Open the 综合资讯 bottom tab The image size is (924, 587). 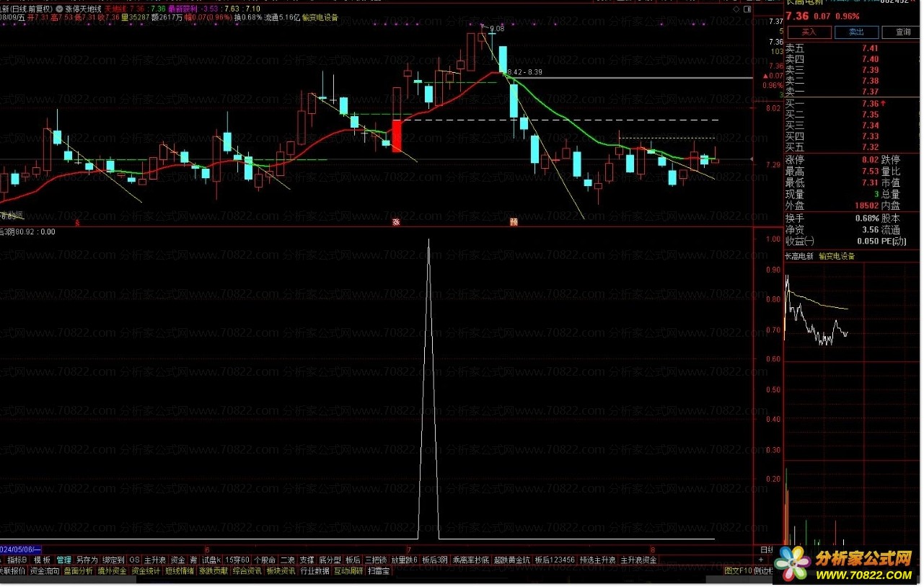247,570
